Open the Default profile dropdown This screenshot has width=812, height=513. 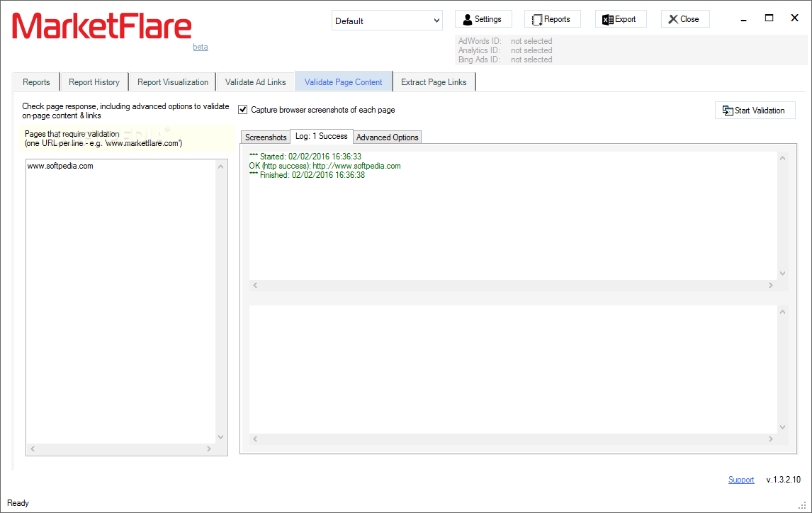(387, 21)
